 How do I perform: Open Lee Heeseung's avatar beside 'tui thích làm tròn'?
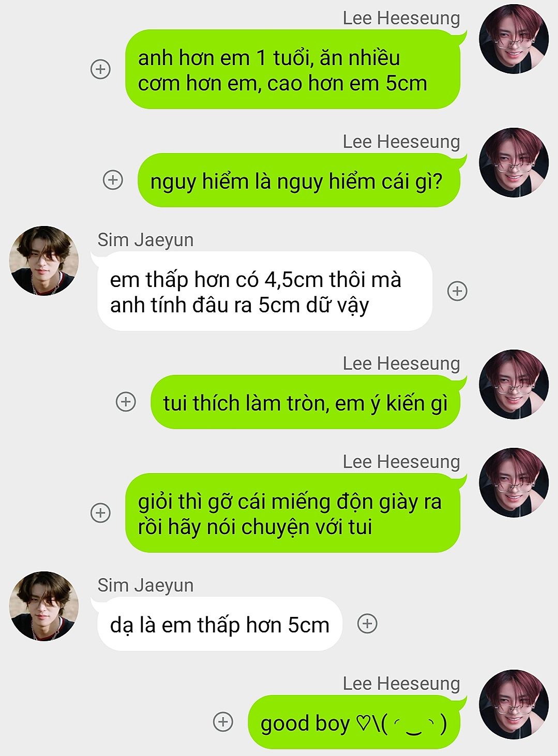pos(514,384)
